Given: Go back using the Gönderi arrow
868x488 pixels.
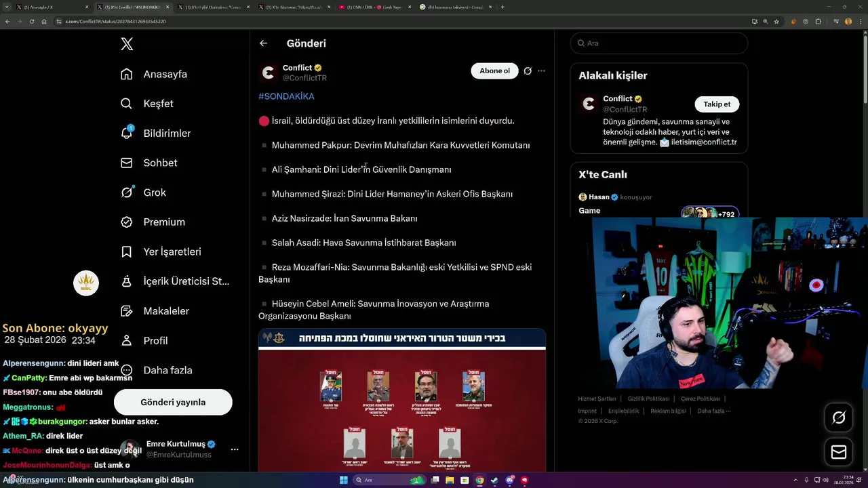Looking at the screenshot, I should click(x=264, y=43).
